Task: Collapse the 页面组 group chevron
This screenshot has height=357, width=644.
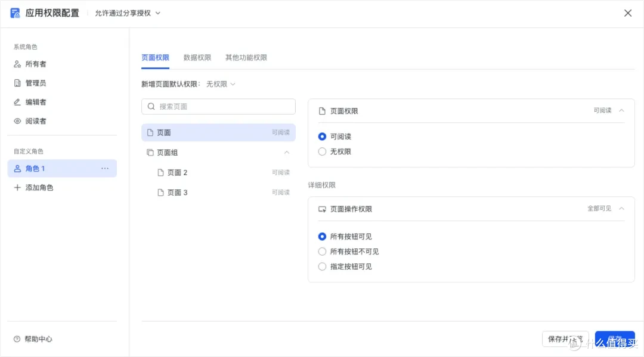Action: (287, 153)
